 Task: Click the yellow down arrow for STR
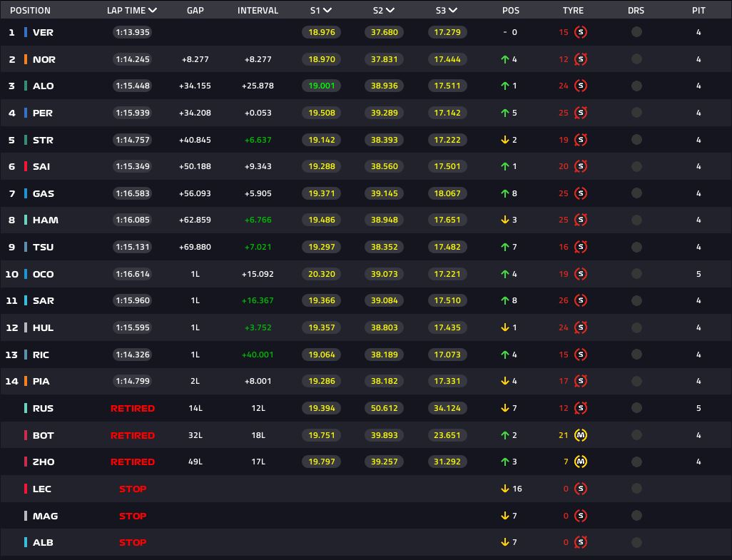pyautogui.click(x=505, y=140)
